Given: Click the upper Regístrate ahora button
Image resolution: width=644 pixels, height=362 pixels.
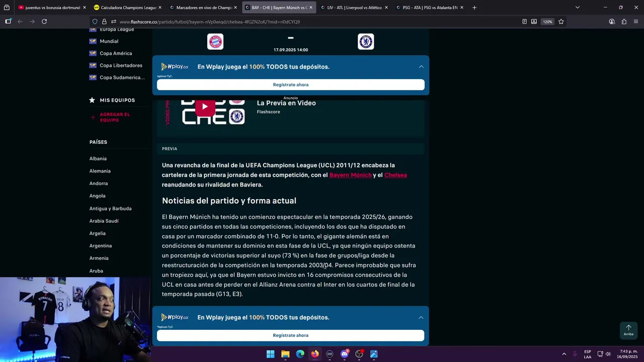Looking at the screenshot, I should point(291,85).
